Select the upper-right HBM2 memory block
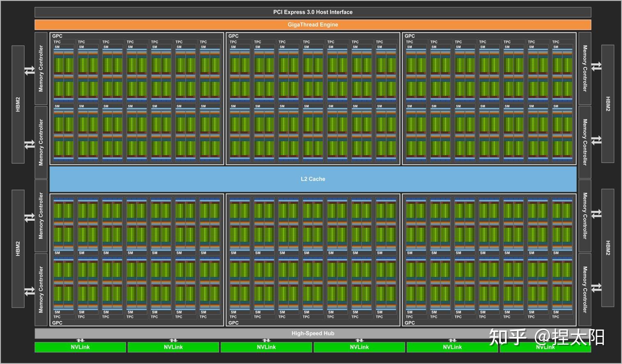622x364 pixels. pos(608,104)
